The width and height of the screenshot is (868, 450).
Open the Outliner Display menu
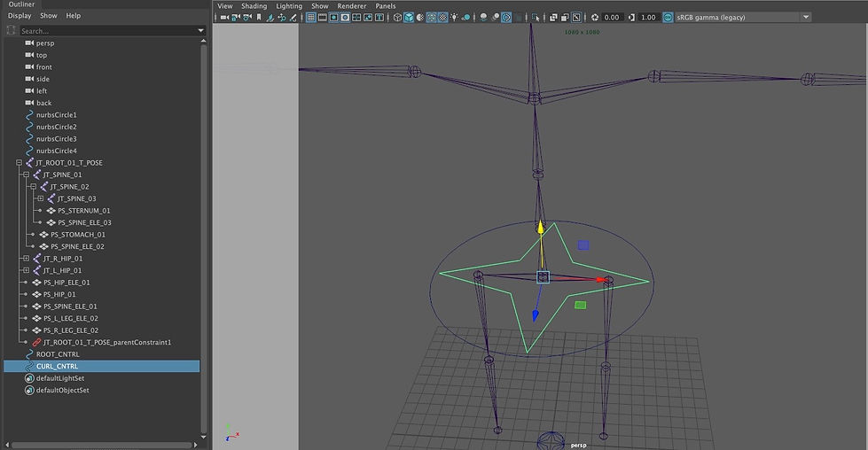point(20,15)
